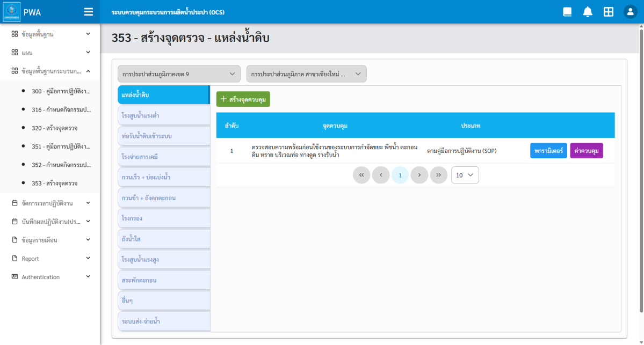Expand ข้อมูลรายเดือน menu chevron
Viewport: 644px width, 345px height.
(88, 240)
